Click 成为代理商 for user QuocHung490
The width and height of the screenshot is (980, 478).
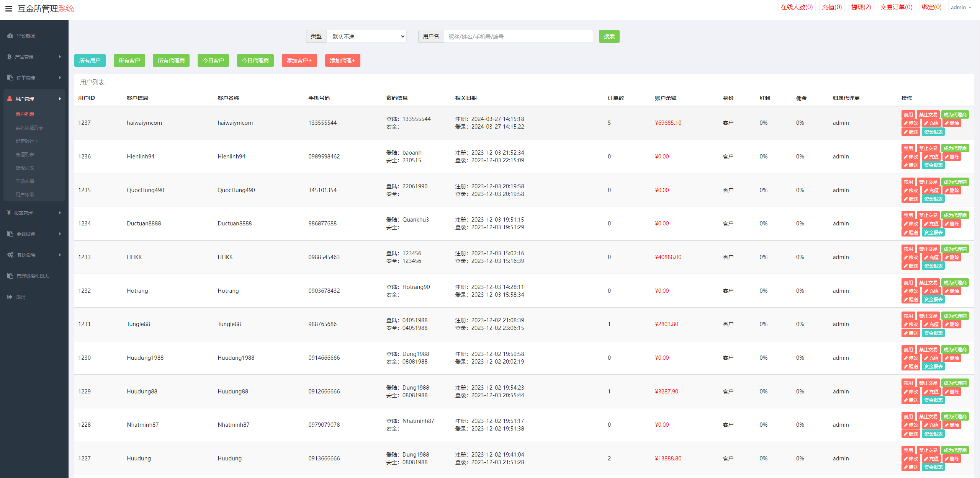(x=955, y=182)
